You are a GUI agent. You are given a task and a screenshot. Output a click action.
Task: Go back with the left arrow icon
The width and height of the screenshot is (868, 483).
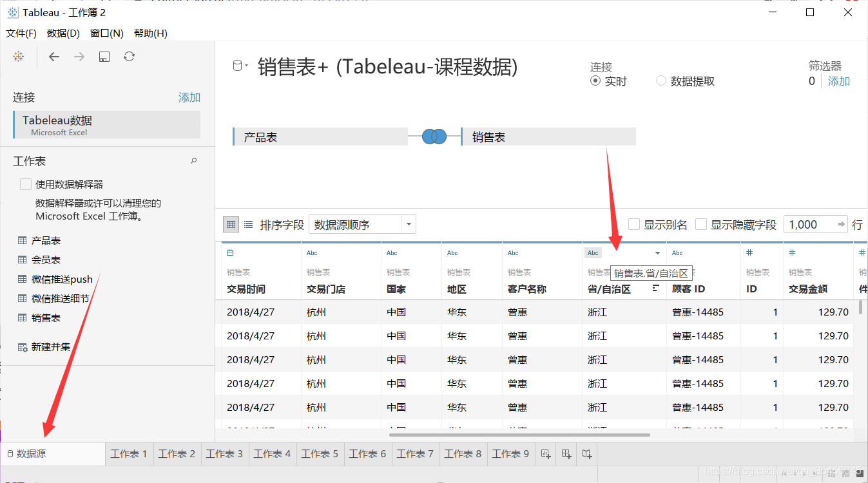pyautogui.click(x=54, y=57)
